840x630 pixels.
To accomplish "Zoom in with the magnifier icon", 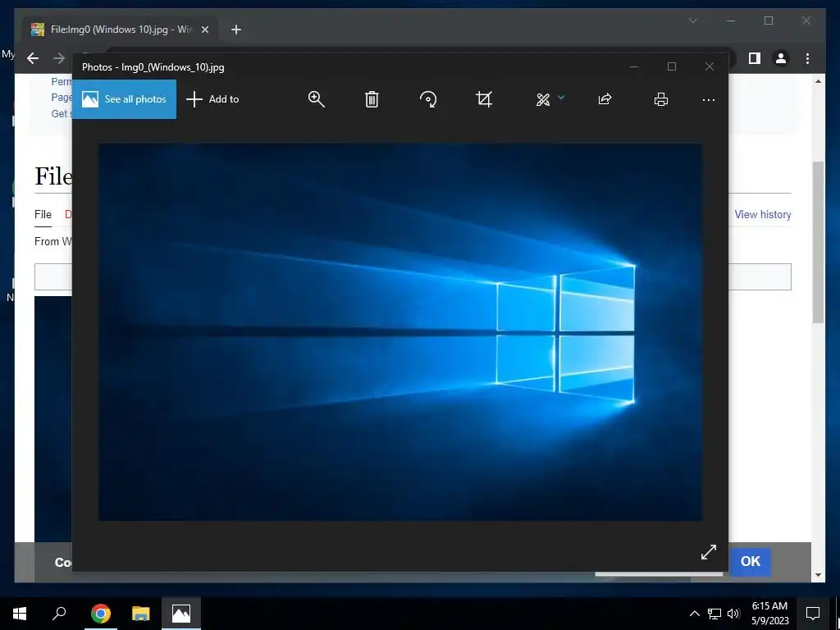I will (316, 99).
